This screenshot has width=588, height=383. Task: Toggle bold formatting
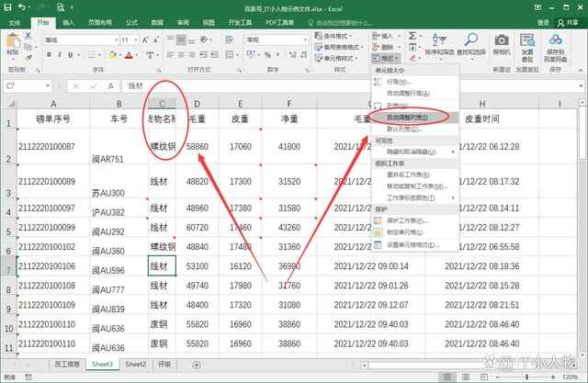pos(49,55)
